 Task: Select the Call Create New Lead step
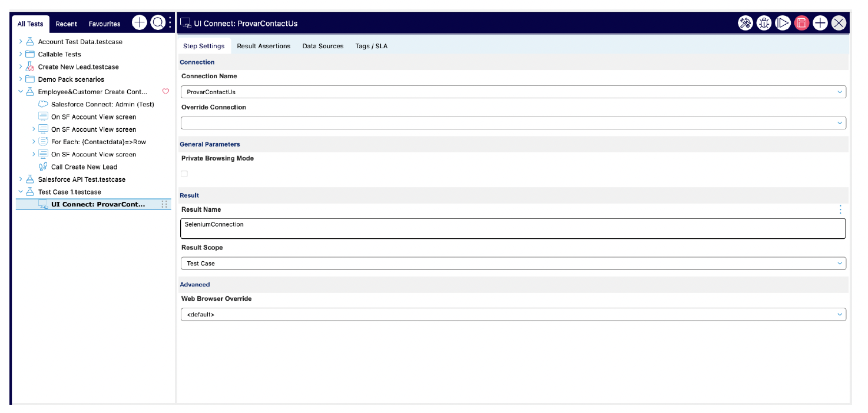84,167
